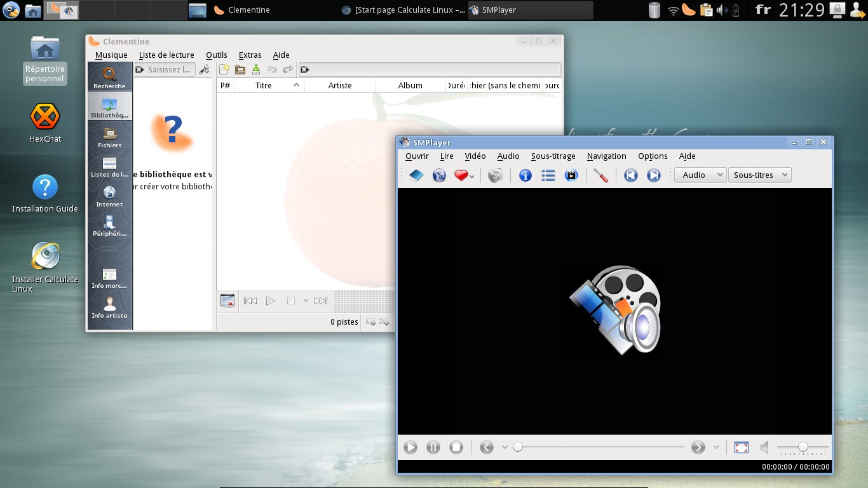Open Liste de lecture menu in Clementine
This screenshot has height=488, width=868.
pyautogui.click(x=166, y=55)
